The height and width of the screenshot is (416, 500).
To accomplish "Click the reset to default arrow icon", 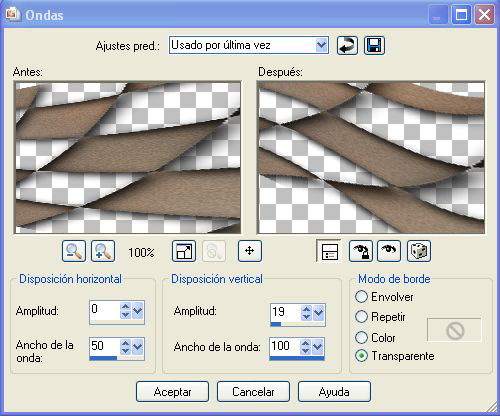I will pos(347,46).
